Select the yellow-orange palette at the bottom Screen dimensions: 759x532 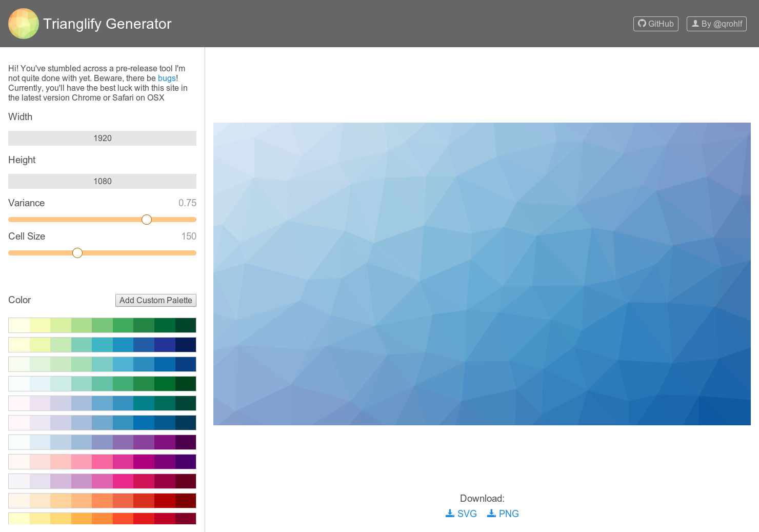[x=102, y=518]
